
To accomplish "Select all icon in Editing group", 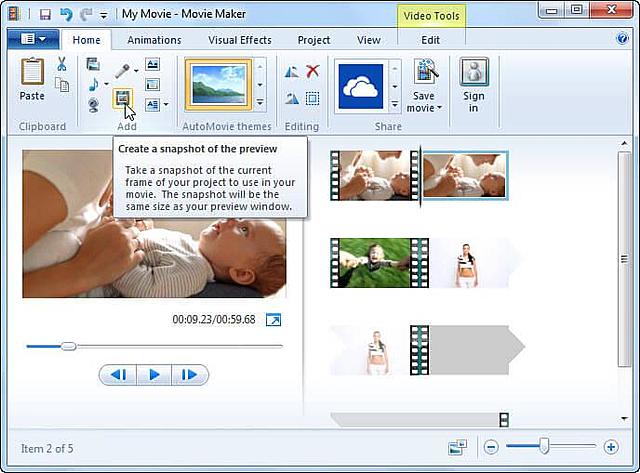I will (x=313, y=98).
